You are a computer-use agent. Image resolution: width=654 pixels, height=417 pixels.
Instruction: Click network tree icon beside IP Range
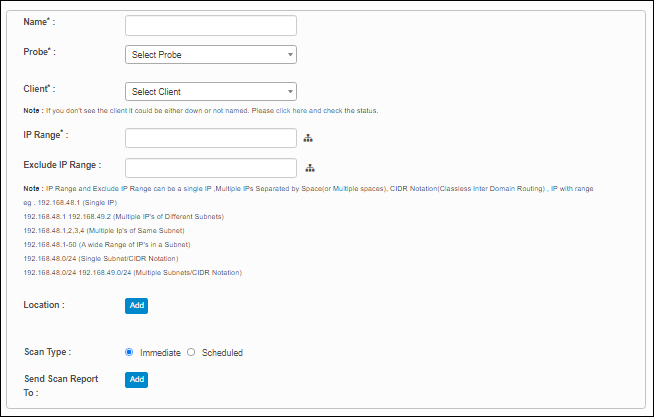(310, 139)
